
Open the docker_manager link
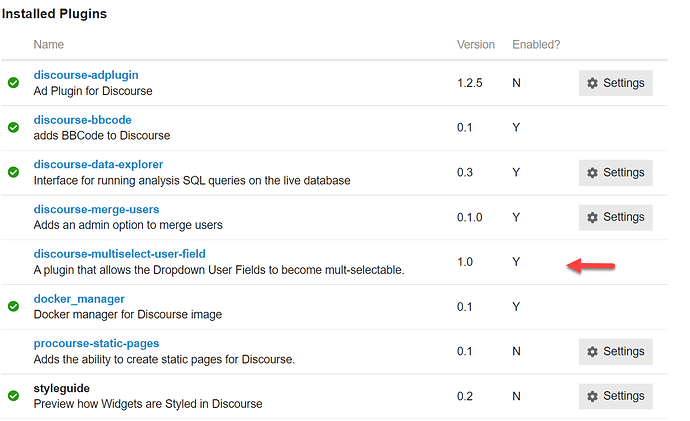pos(79,299)
